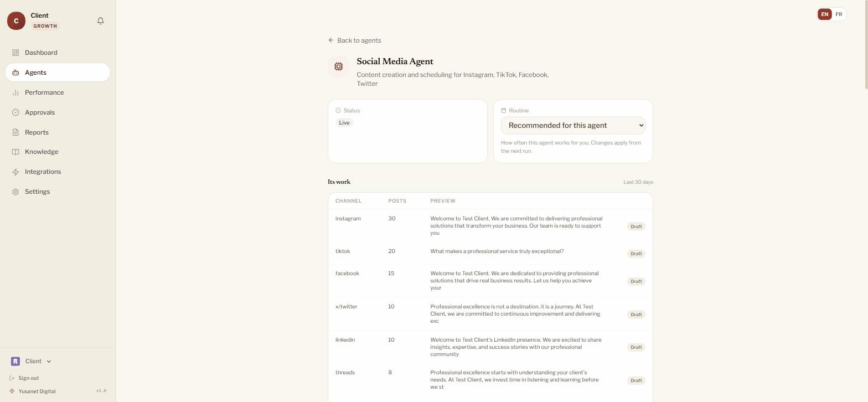This screenshot has width=868, height=402.
Task: Click the Agents sidebar entry
Action: click(58, 73)
